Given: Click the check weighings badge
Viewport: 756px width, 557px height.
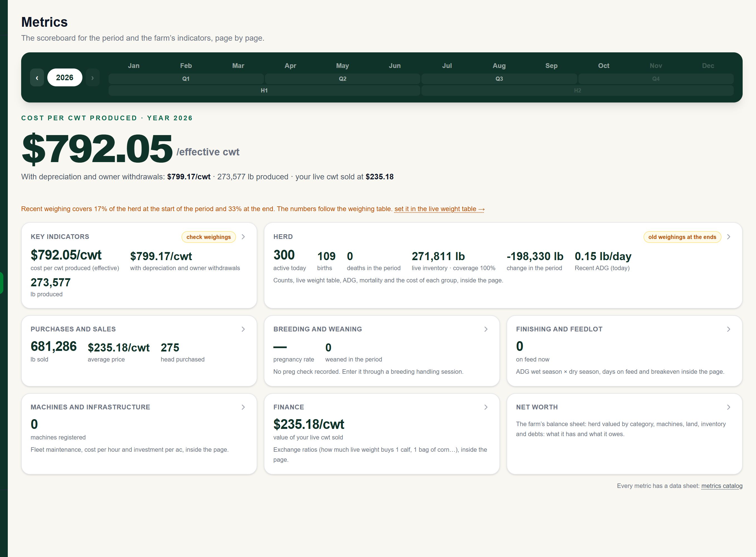Looking at the screenshot, I should coord(208,237).
